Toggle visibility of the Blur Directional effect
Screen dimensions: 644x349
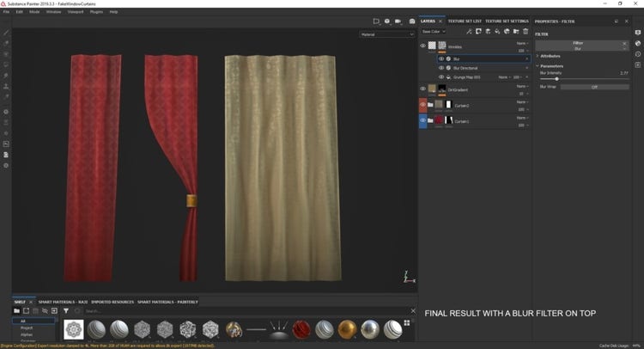(x=441, y=68)
